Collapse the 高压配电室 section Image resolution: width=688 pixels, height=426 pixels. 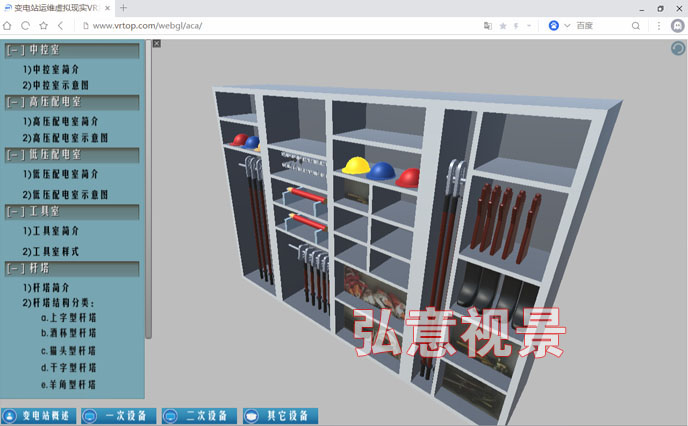click(72, 102)
